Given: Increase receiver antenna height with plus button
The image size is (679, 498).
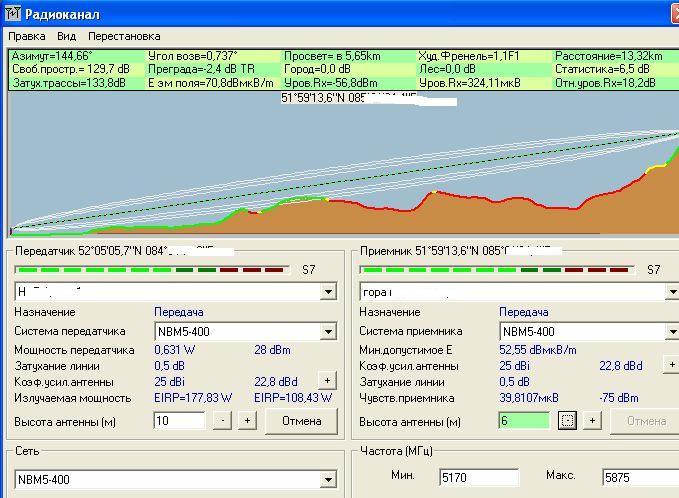Looking at the screenshot, I should click(591, 421).
